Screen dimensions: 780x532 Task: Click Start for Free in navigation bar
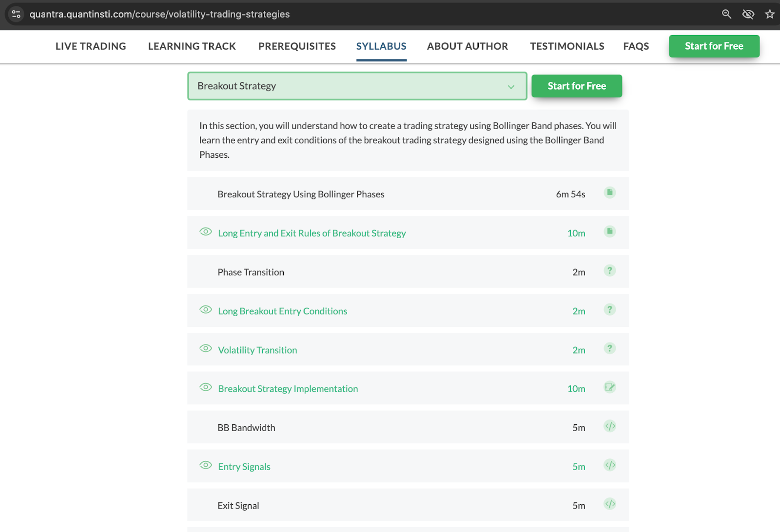click(x=714, y=46)
